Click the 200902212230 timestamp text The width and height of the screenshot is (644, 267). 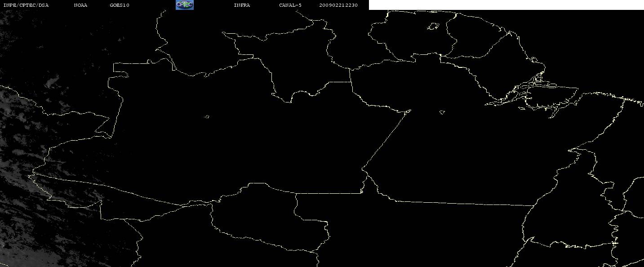(x=338, y=5)
